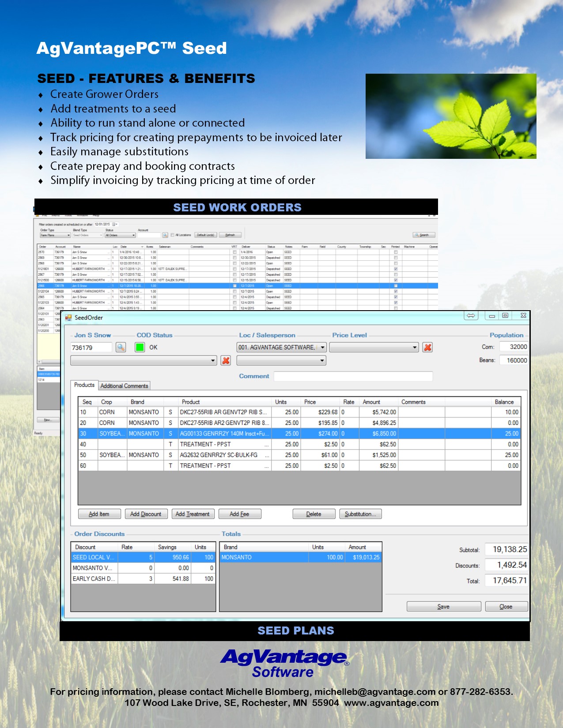
Task: Click the Product column header
Action: 225,402
